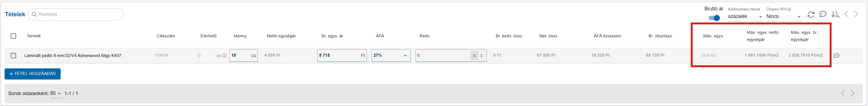Check the select-all checkbox in header
This screenshot has height=106, width=868.
[x=13, y=36]
